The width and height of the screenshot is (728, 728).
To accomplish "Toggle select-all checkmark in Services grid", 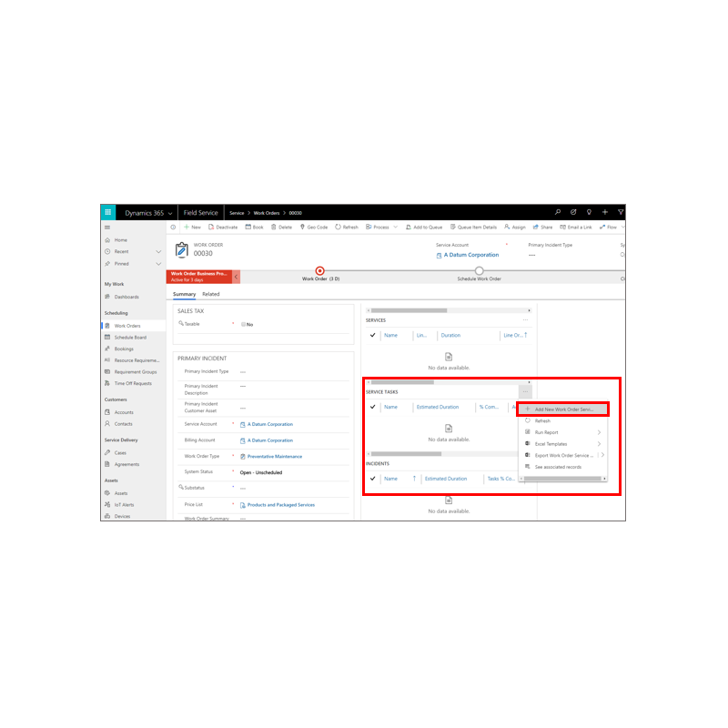I will pos(372,335).
